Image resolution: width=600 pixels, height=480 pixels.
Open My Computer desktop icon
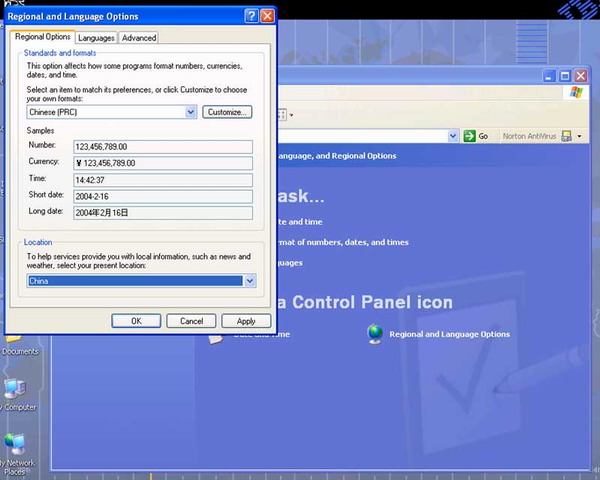pos(14,390)
